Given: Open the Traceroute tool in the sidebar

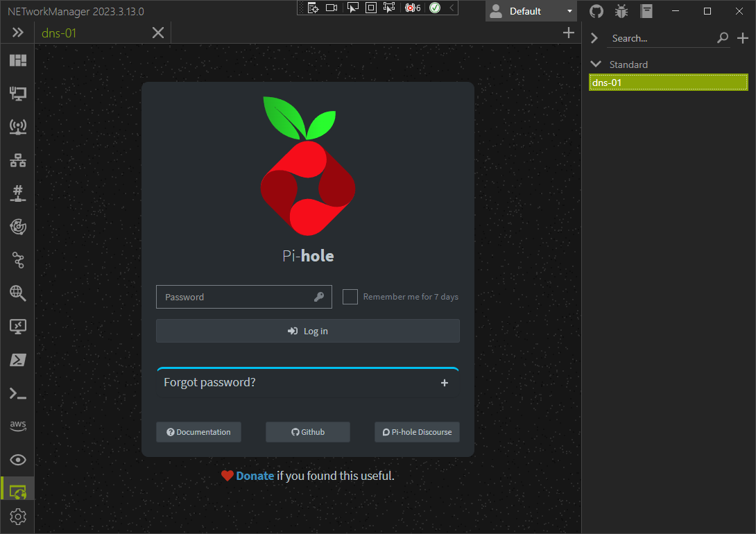Looking at the screenshot, I should click(18, 260).
